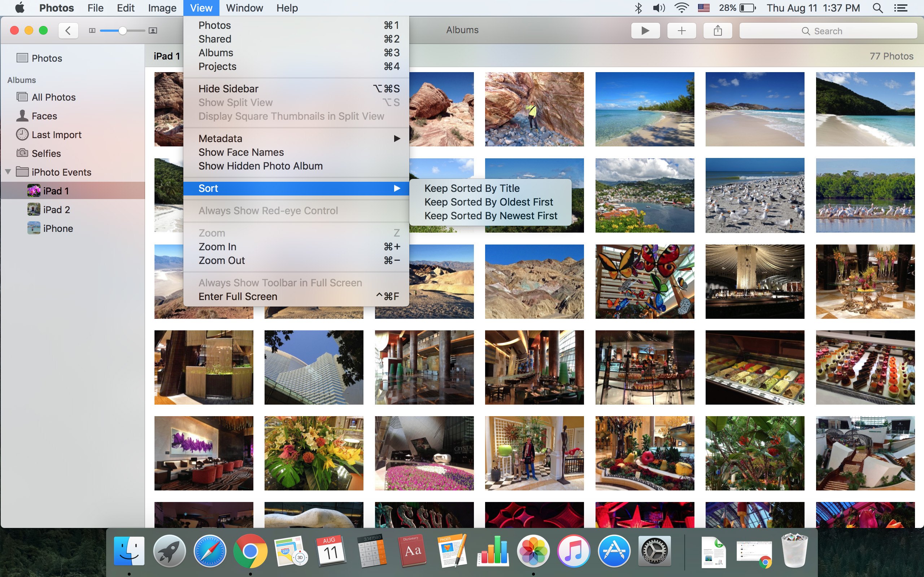924x577 pixels.
Task: Open the Selfies album
Action: tap(46, 153)
